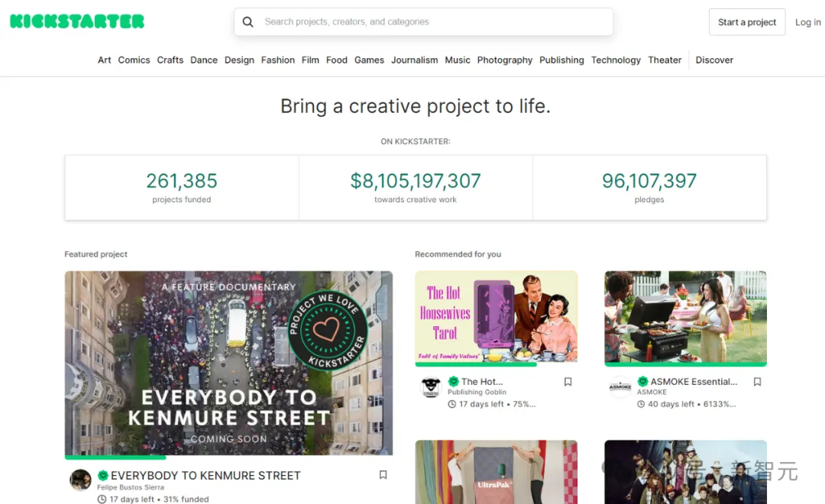This screenshot has height=504, width=825.
Task: Click the green badge beside The Hot...
Action: point(453,381)
